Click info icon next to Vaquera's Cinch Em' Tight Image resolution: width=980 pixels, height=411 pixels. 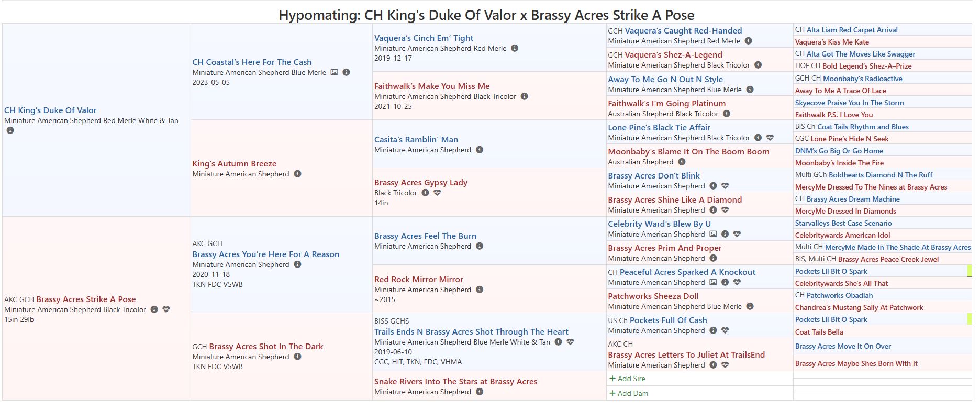pos(515,48)
